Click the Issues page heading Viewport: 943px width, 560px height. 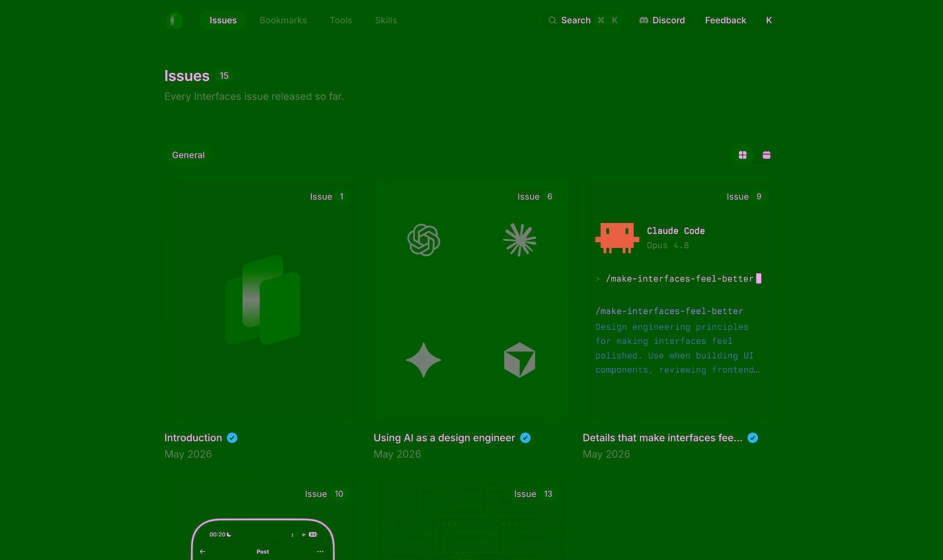click(187, 76)
